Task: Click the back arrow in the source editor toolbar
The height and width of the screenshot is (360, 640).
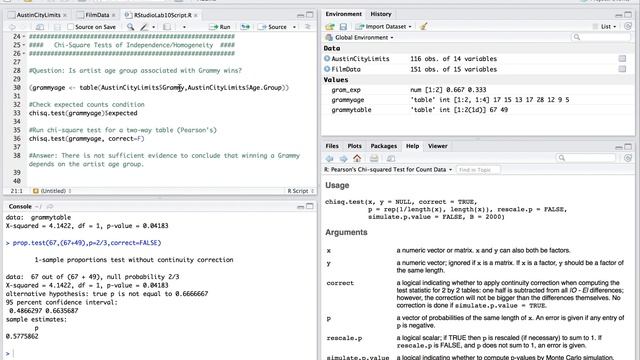Action: click(12, 27)
